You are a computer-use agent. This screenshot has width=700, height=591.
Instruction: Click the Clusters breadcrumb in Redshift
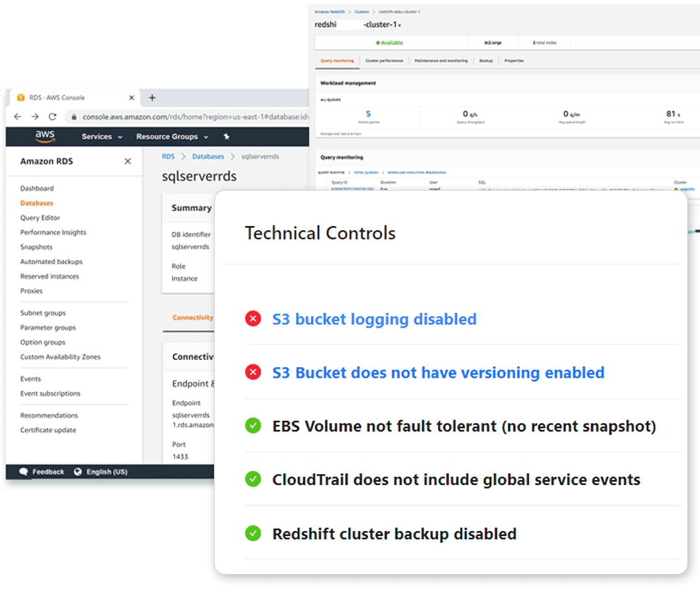[x=362, y=11]
